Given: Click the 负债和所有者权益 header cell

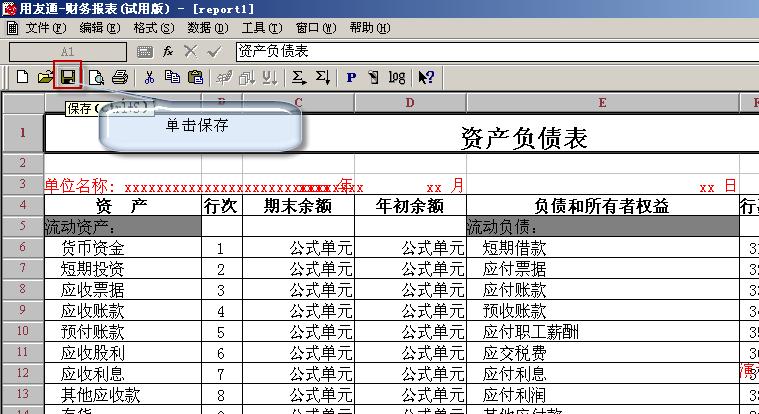Looking at the screenshot, I should tap(603, 206).
